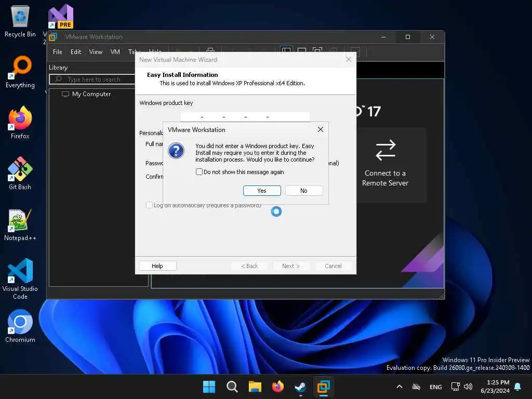532x399 pixels.
Task: Click the ENG language indicator
Action: click(436, 387)
